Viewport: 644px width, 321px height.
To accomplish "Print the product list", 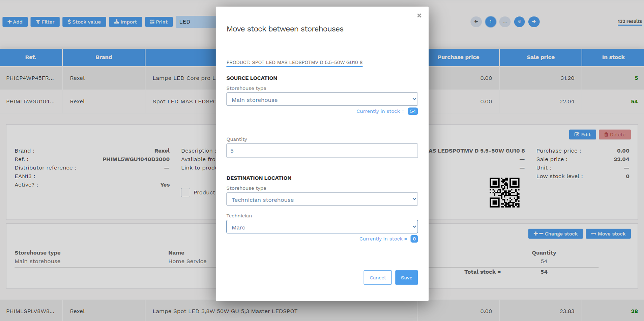I will coord(159,22).
